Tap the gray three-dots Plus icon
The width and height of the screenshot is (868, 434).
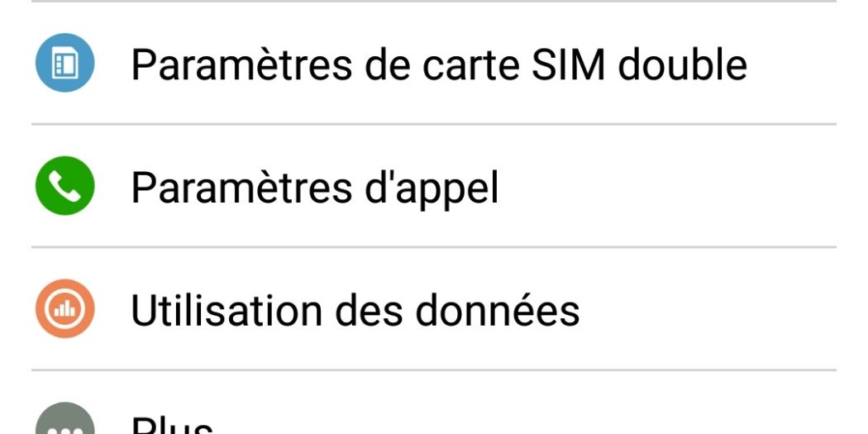(64, 423)
